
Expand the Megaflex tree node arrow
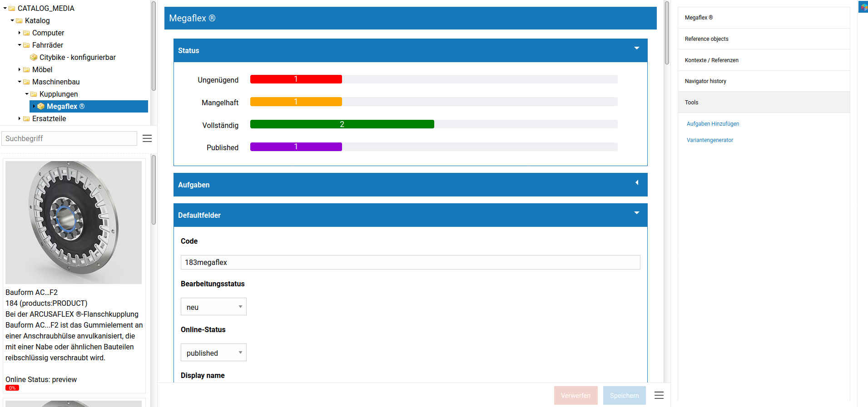tap(34, 106)
